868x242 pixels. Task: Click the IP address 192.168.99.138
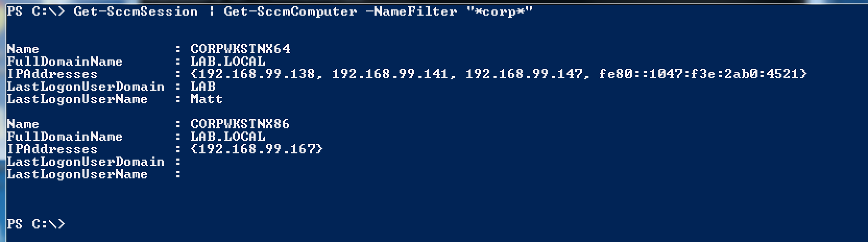pyautogui.click(x=257, y=74)
